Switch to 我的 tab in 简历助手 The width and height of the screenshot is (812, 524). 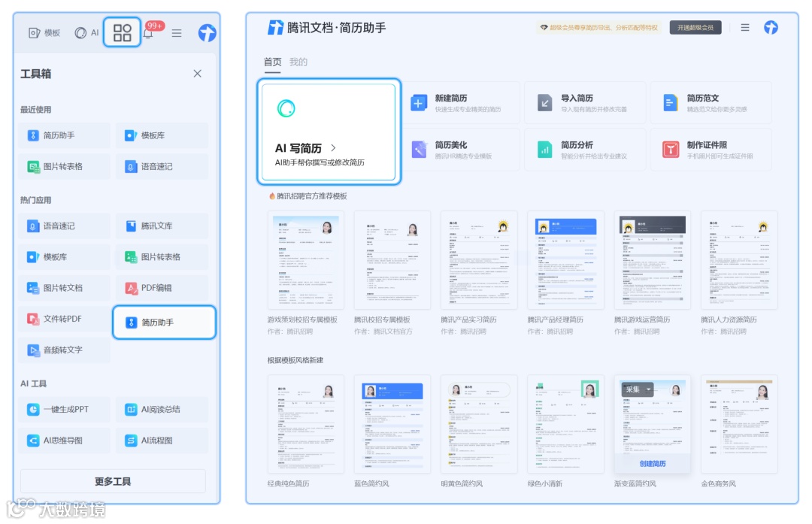coord(298,62)
